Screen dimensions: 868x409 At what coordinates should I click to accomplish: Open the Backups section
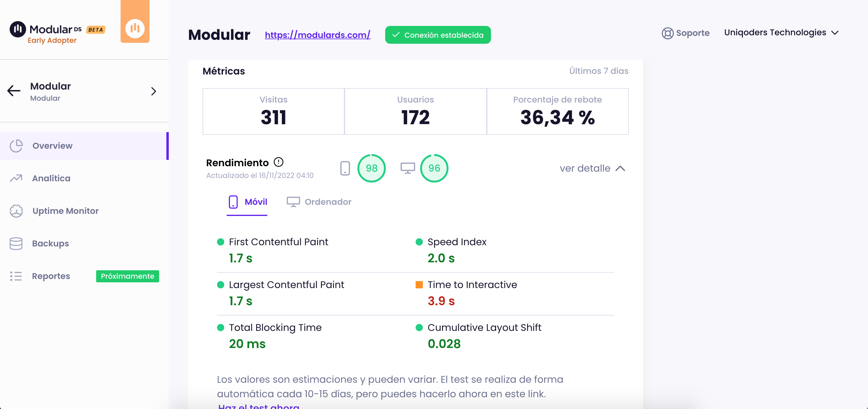pyautogui.click(x=50, y=243)
